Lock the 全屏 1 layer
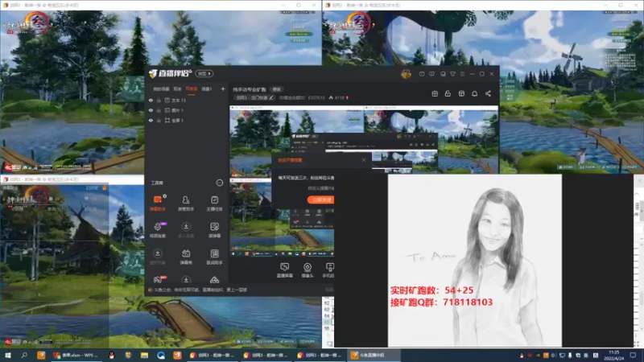The width and height of the screenshot is (644, 362). (x=159, y=121)
